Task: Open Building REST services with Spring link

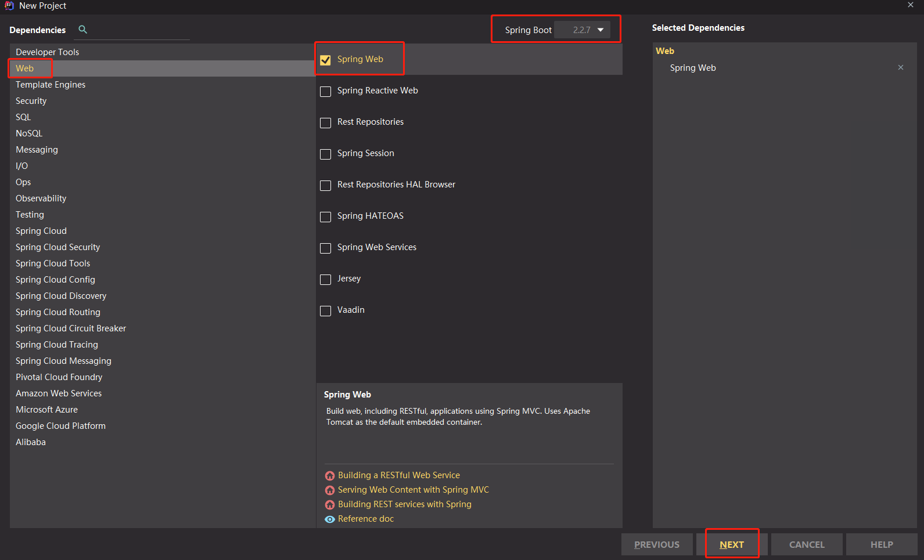Action: [405, 504]
